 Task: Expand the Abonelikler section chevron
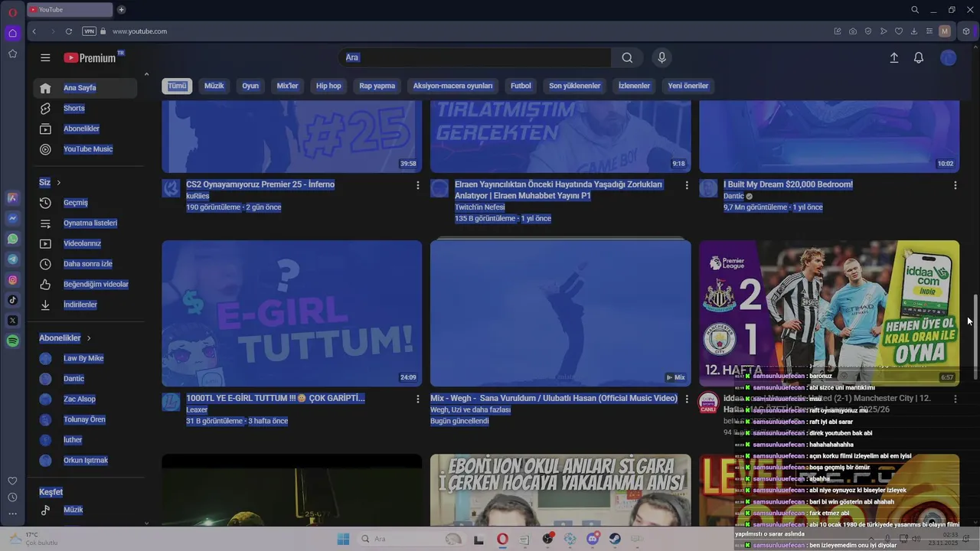89,337
